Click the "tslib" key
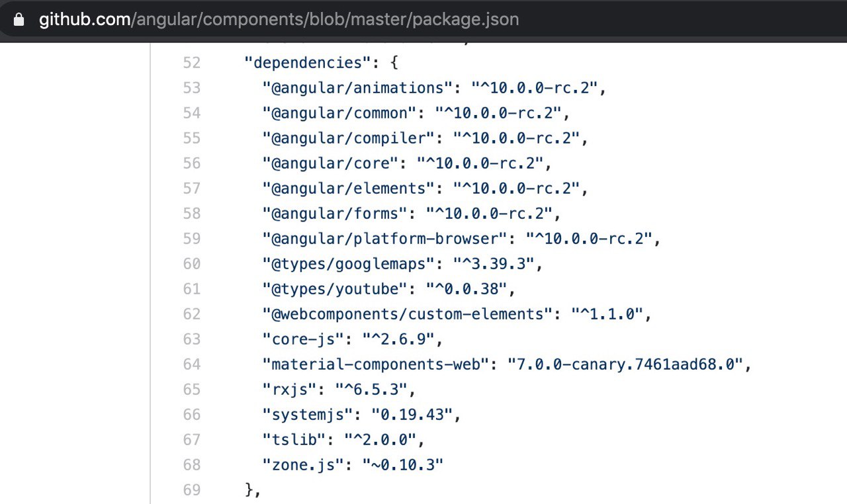 point(294,440)
